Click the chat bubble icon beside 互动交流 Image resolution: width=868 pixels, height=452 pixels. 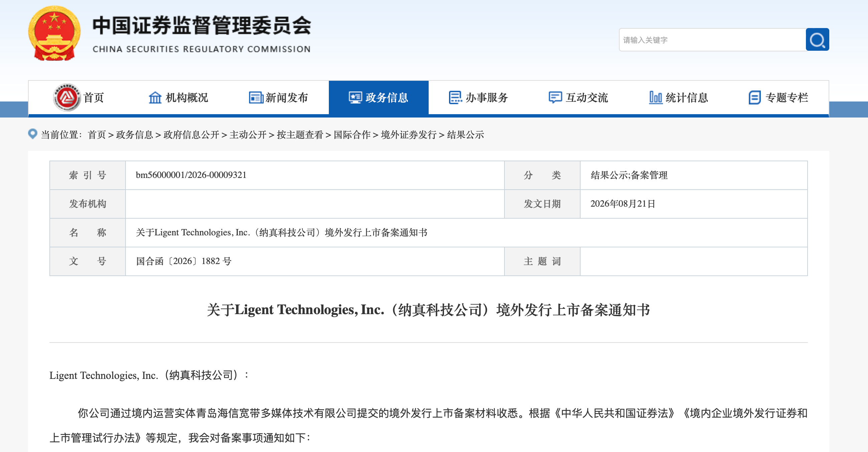(x=555, y=98)
